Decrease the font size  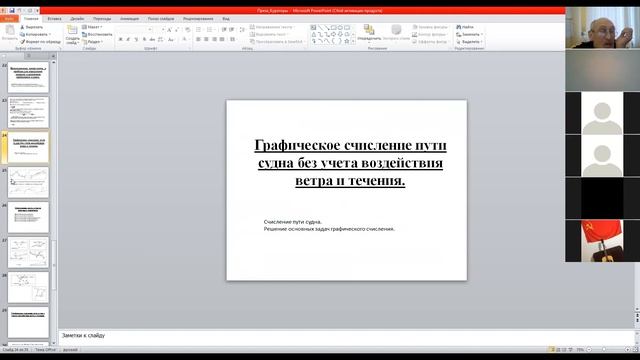click(177, 30)
